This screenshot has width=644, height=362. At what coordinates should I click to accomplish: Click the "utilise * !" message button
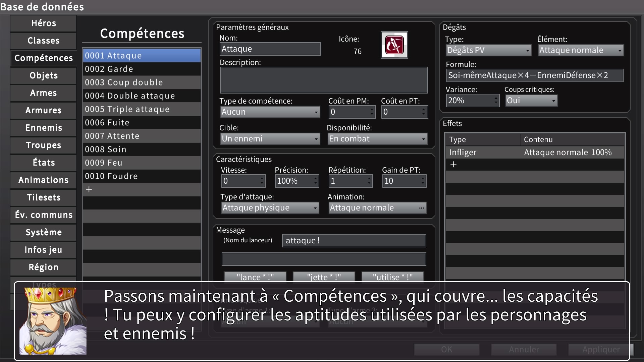(393, 277)
